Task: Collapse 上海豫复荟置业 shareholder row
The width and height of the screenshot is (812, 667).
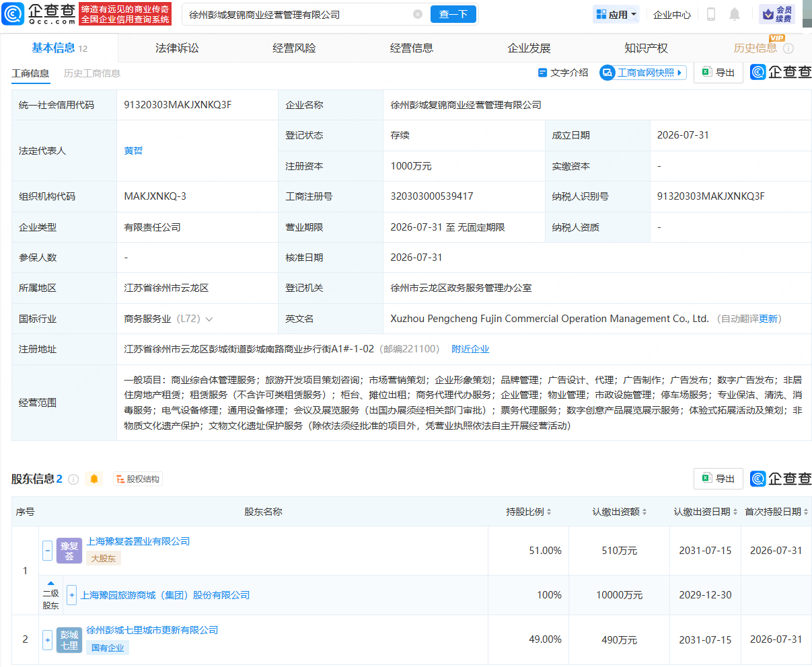Action: point(47,551)
